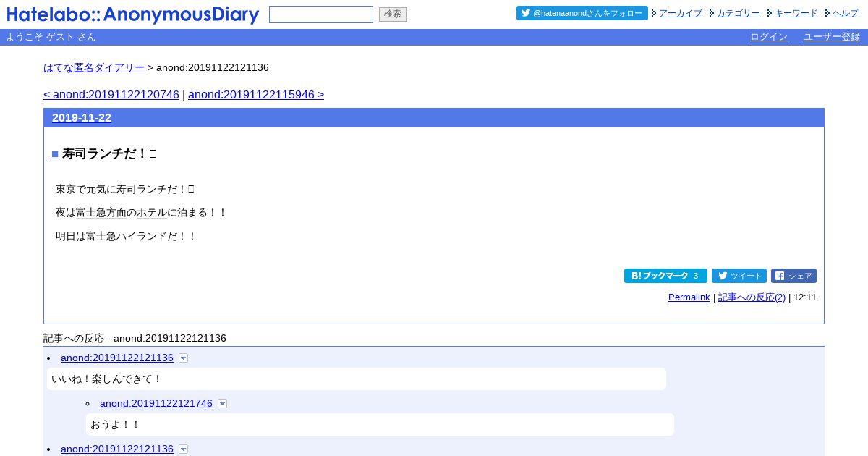Click the ユーザー登録 register link
This screenshot has height=456, width=868.
(832, 37)
